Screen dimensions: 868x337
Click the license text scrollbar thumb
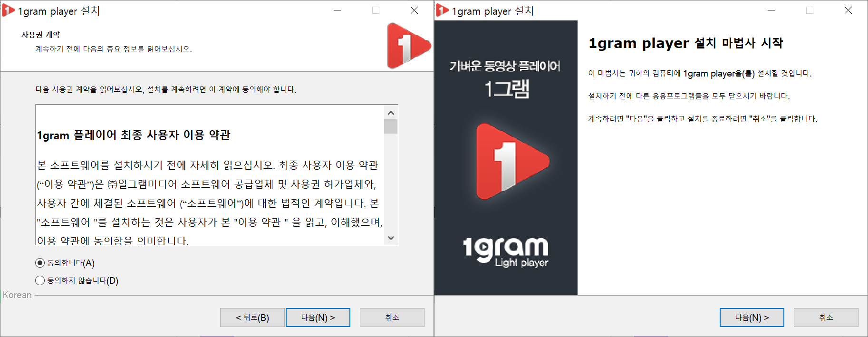(x=391, y=126)
